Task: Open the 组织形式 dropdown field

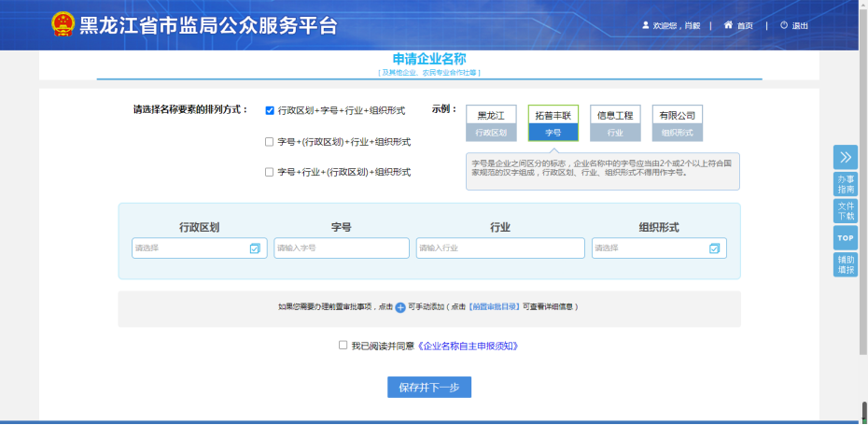Action: click(x=659, y=248)
